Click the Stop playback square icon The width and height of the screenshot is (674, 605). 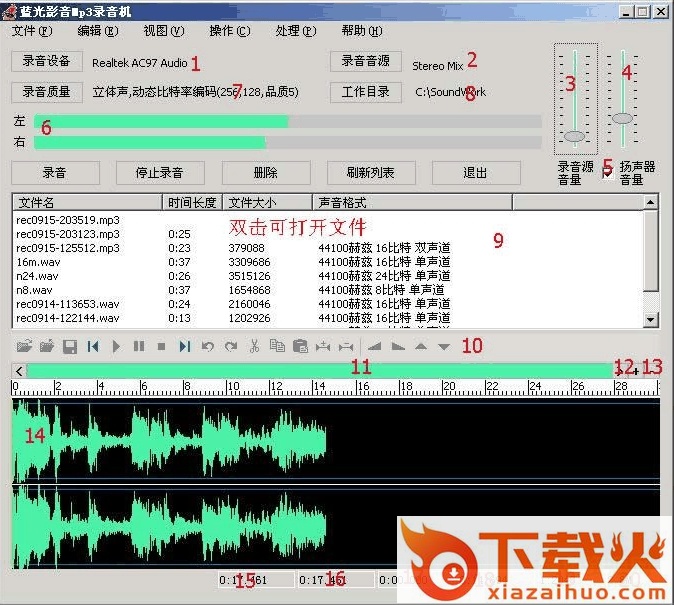(161, 347)
